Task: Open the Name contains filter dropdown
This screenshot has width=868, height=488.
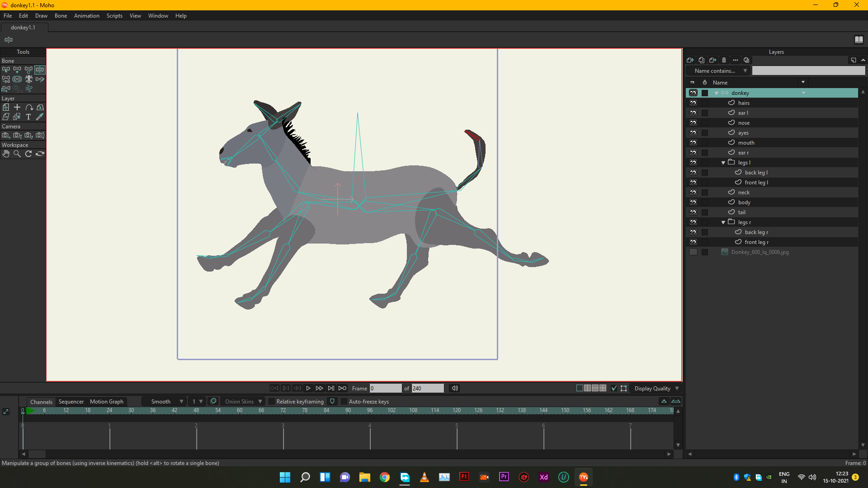Action: pyautogui.click(x=718, y=71)
